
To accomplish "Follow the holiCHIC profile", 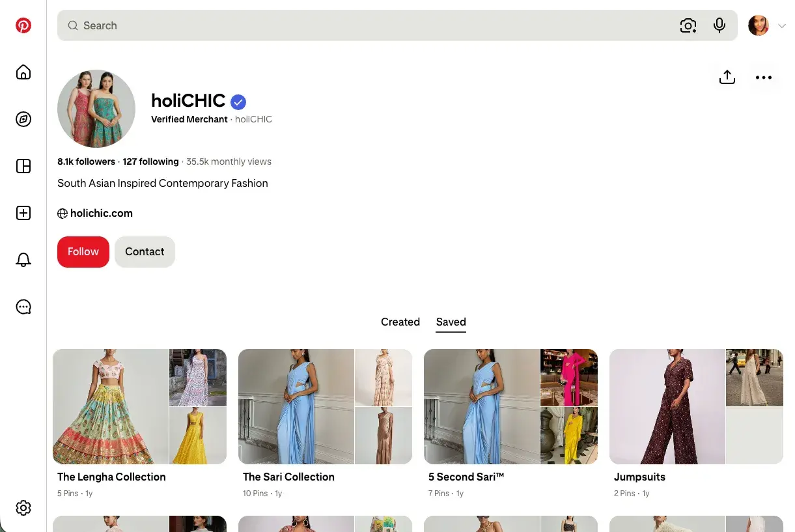I will pyautogui.click(x=83, y=252).
